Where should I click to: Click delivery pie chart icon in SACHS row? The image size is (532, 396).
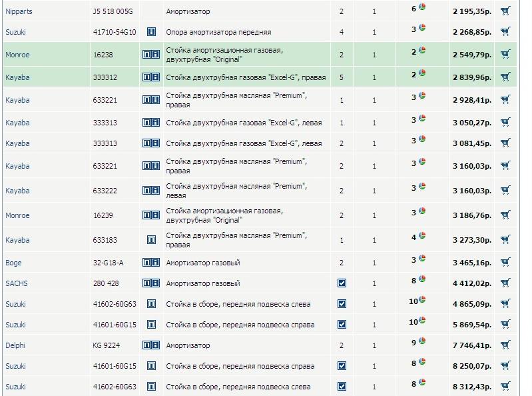pos(422,279)
